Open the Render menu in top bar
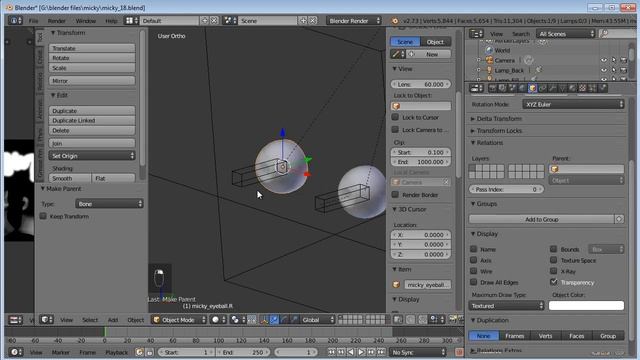 pyautogui.click(x=57, y=21)
